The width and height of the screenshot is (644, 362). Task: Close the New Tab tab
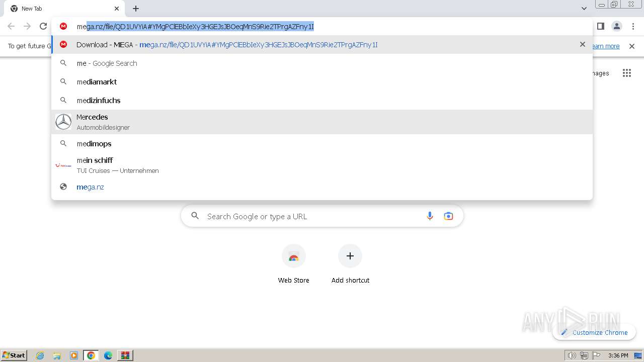pos(117,9)
